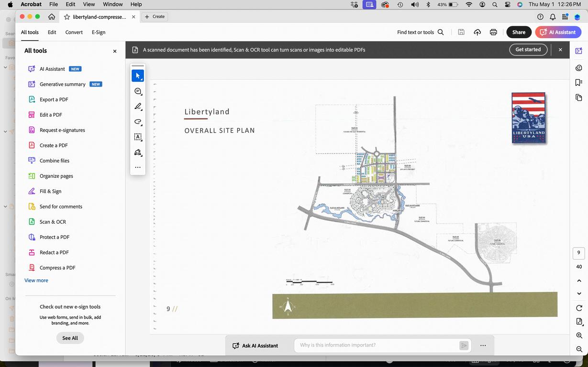Pick the fill and sign pen tool

coord(138,152)
